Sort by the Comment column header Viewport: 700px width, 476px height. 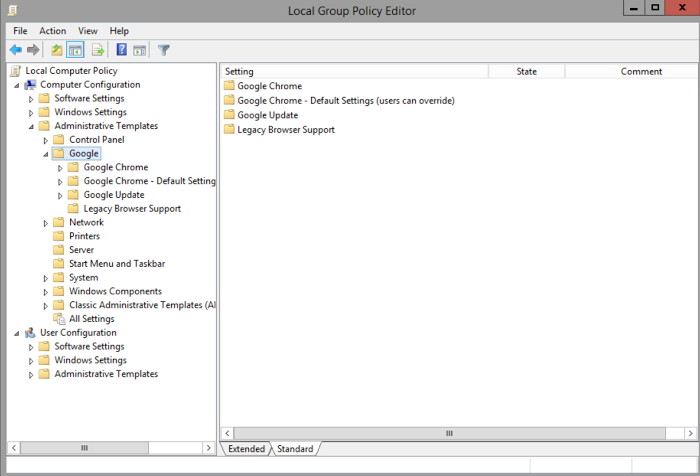click(x=631, y=71)
